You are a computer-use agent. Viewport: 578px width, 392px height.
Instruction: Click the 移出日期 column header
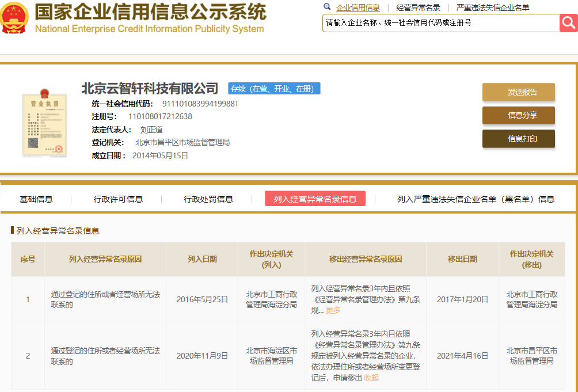(x=462, y=260)
